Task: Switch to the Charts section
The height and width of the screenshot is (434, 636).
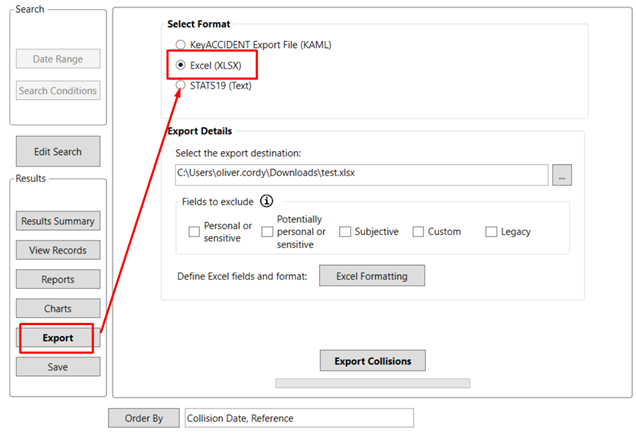Action: (x=58, y=308)
